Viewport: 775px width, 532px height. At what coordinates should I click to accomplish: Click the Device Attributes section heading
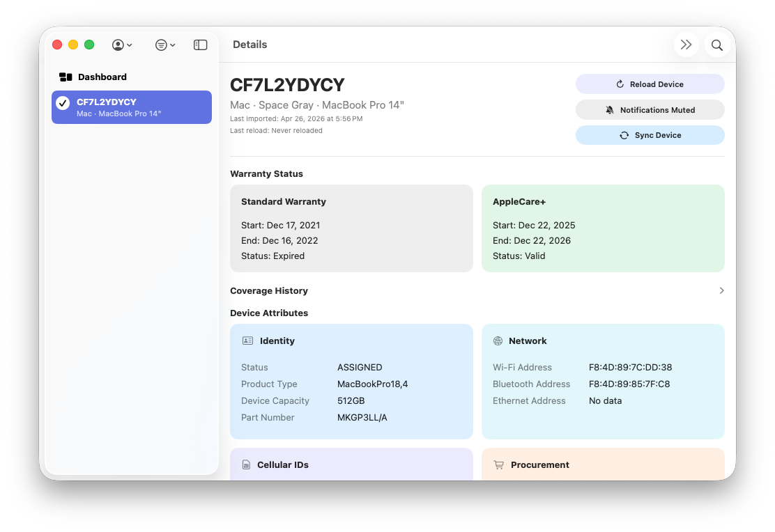(x=269, y=313)
